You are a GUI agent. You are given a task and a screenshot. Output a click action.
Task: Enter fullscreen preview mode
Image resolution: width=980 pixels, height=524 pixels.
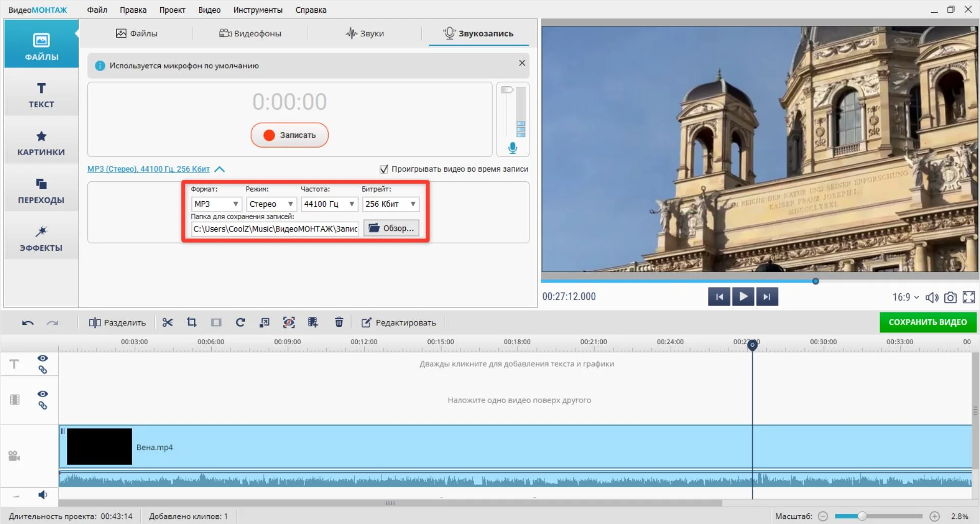tap(968, 297)
